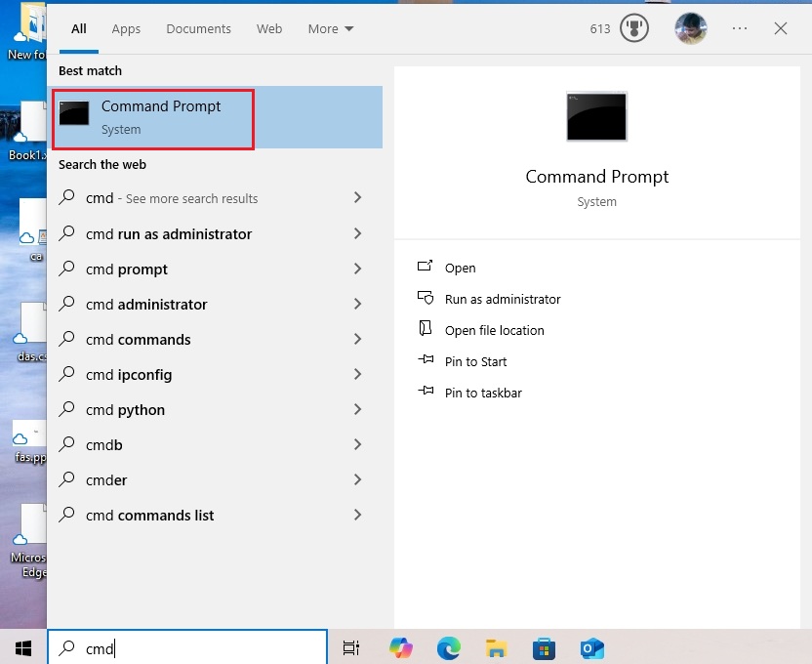Select the Command Prompt app icon
The height and width of the screenshot is (664, 812).
(74, 113)
